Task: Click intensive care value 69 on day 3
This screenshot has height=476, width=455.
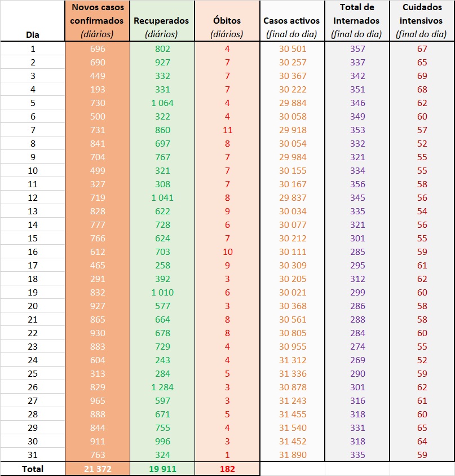Action: [x=422, y=76]
